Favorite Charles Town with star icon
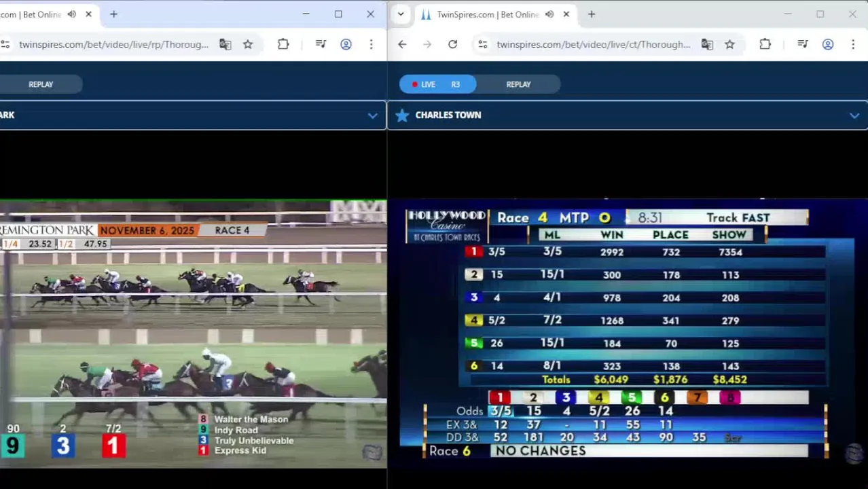The width and height of the screenshot is (868, 489). point(402,115)
